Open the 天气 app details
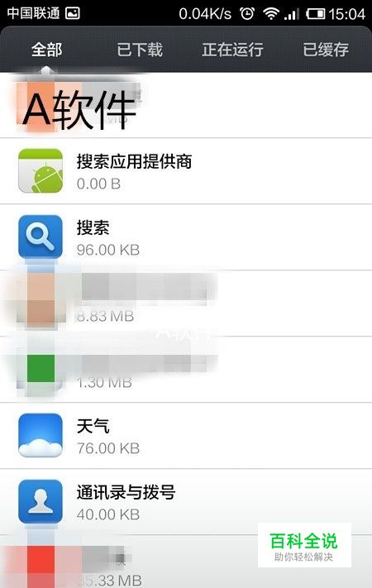 186,436
